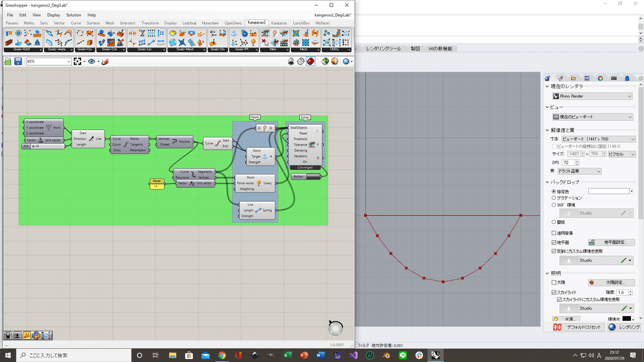Viewport: 644px width, 362px height.
Task: Click the Panel holding value -1
Action: [156, 184]
